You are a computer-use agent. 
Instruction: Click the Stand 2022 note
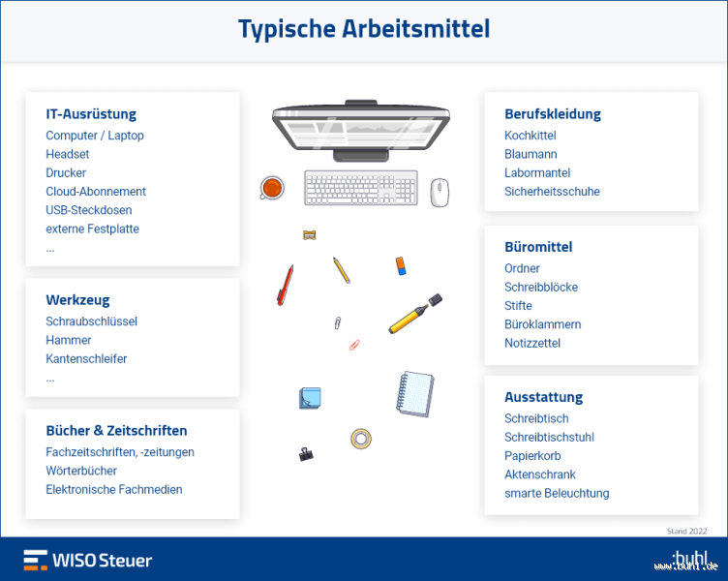click(686, 531)
